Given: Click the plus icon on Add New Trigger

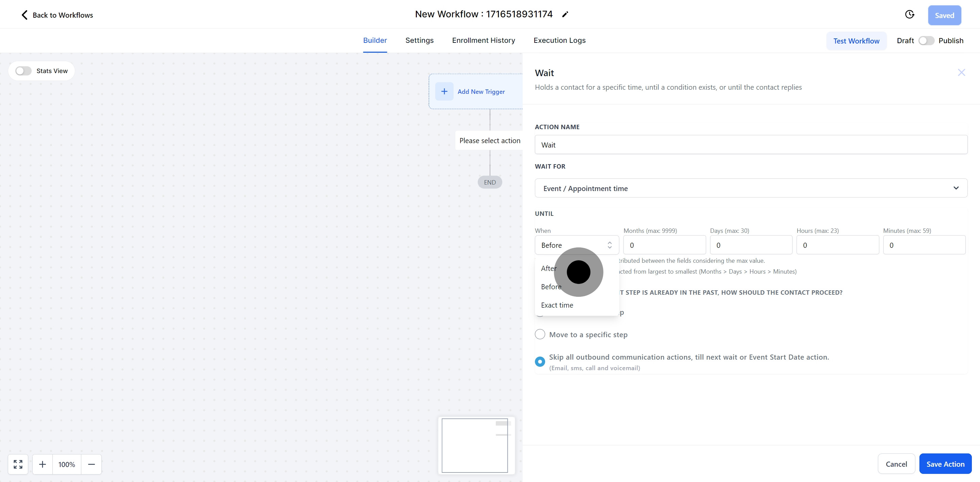Looking at the screenshot, I should pyautogui.click(x=444, y=91).
